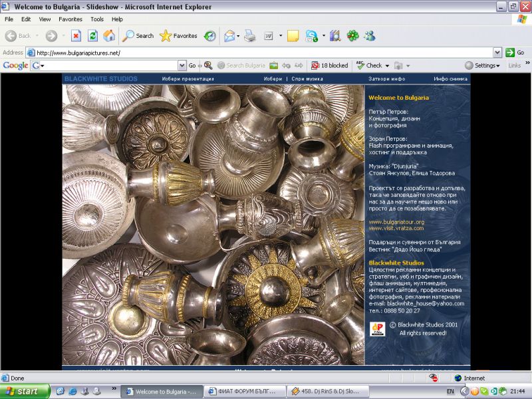Follow the www.bulgariatour.org link
Screen dimensions: 532x399
click(x=396, y=221)
